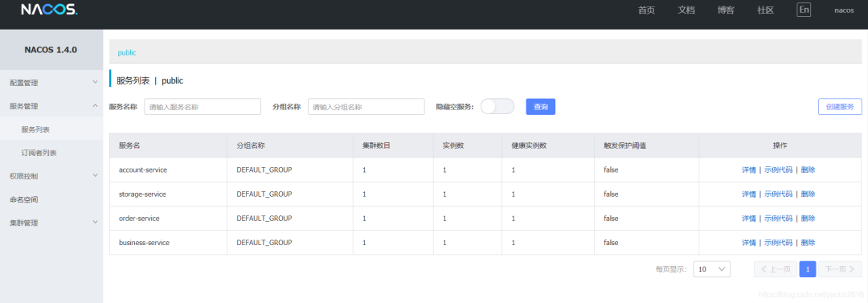Open 示例代码 for account-service
The image size is (868, 303).
pyautogui.click(x=778, y=170)
